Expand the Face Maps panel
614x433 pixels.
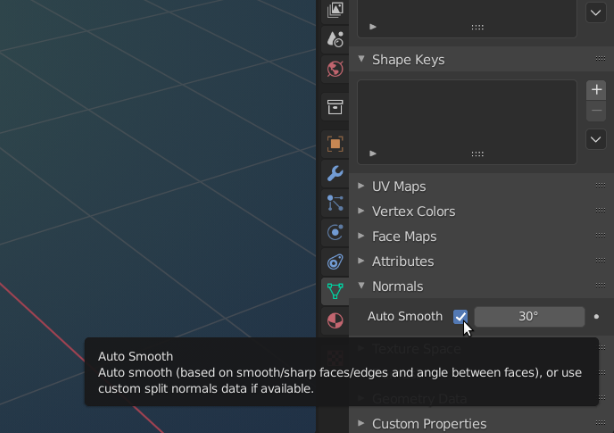[361, 236]
